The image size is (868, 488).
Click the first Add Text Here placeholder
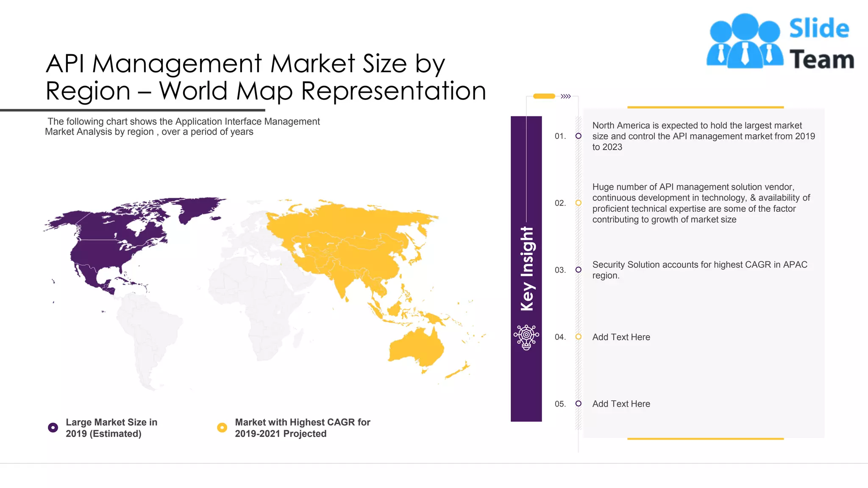point(621,337)
